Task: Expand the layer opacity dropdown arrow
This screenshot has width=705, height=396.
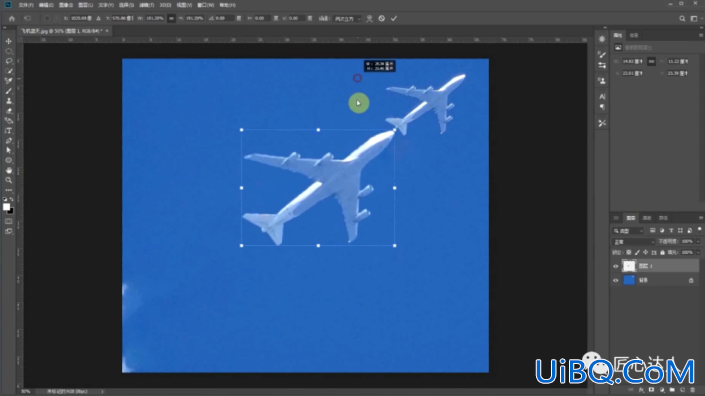Action: pyautogui.click(x=698, y=242)
